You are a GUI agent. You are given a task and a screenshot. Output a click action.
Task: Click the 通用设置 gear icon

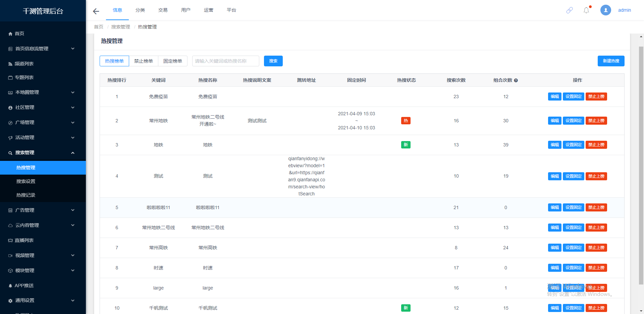tap(10, 301)
